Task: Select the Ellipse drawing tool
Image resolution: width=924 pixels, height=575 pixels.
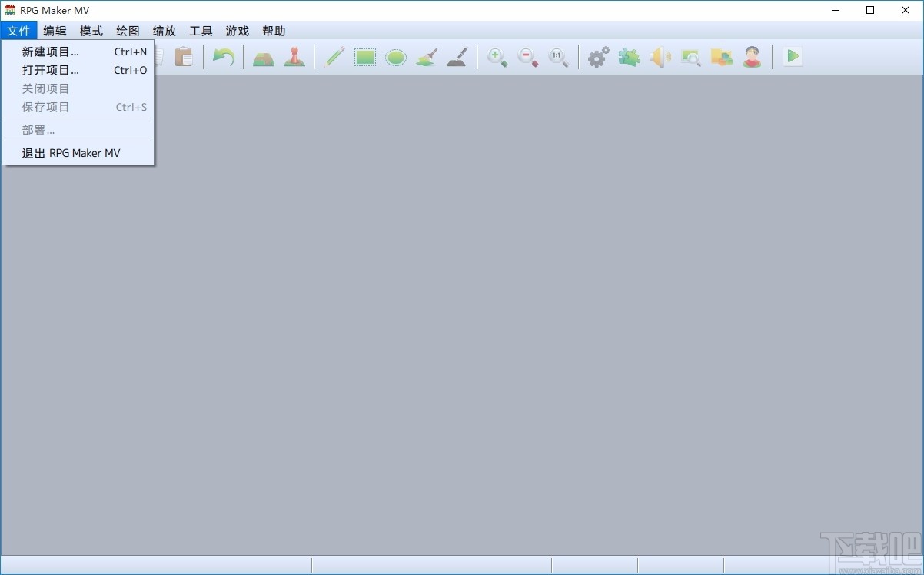Action: [395, 56]
